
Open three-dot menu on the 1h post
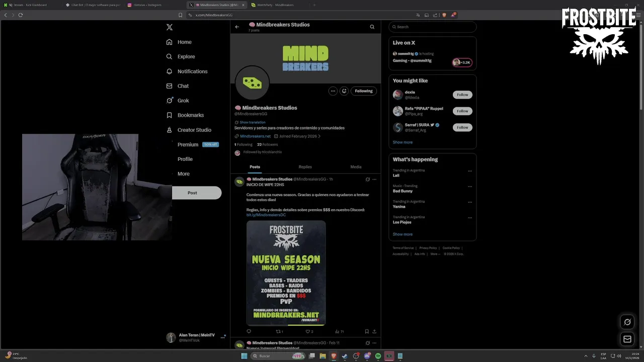pyautogui.click(x=374, y=179)
